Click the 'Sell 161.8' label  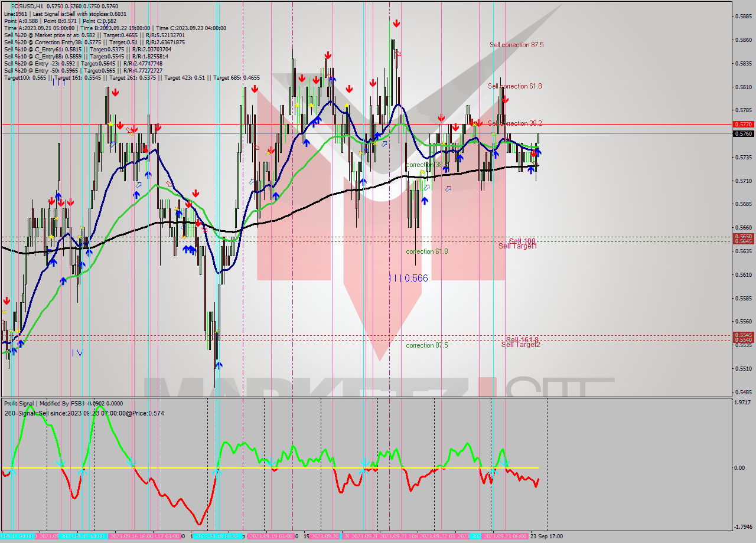pos(522,339)
